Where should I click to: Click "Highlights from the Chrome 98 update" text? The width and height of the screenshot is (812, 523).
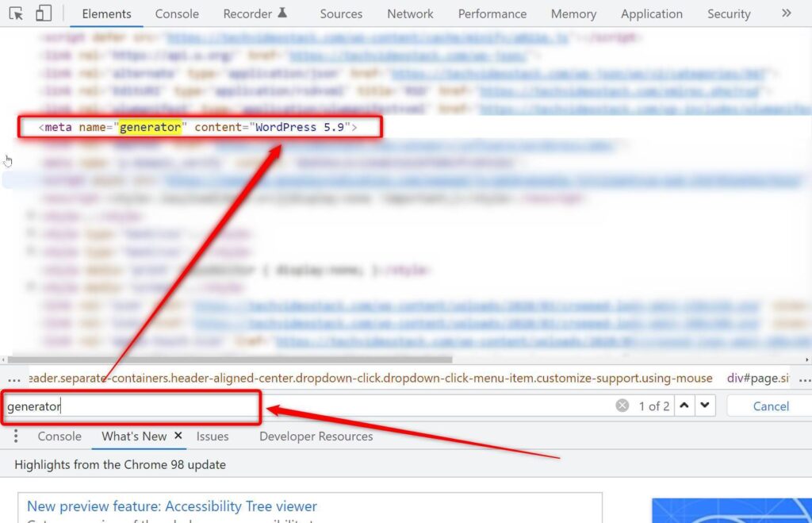tap(121, 464)
